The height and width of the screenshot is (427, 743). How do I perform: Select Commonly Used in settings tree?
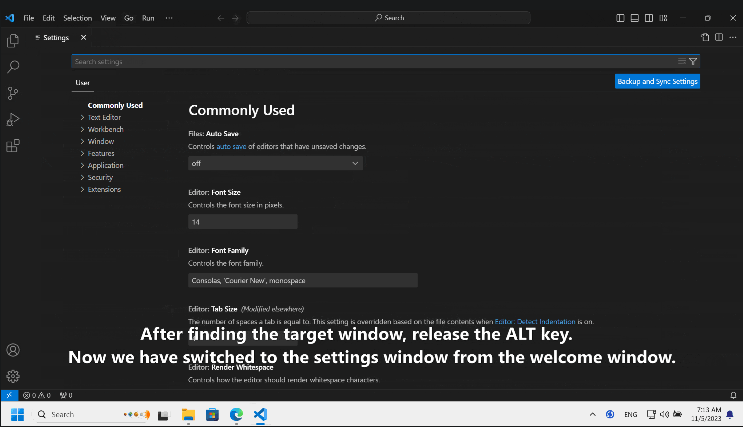(115, 105)
